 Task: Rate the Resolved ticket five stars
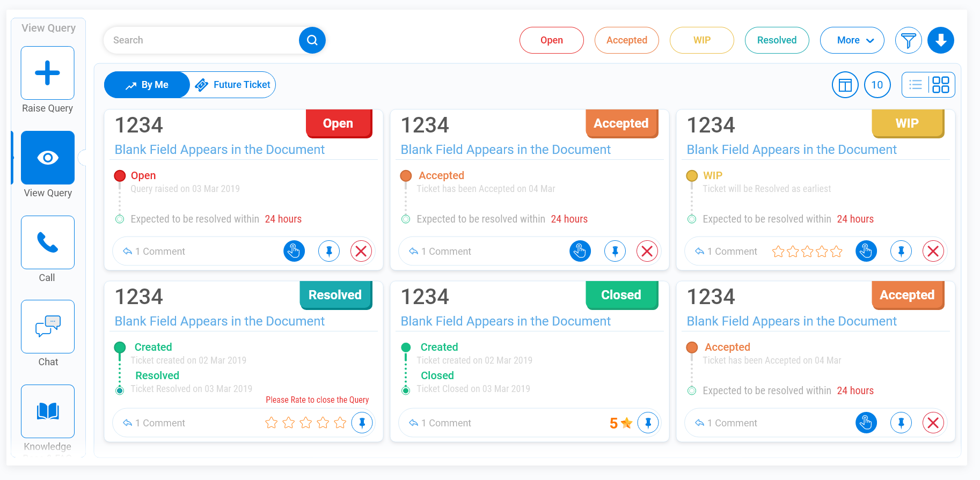point(340,423)
